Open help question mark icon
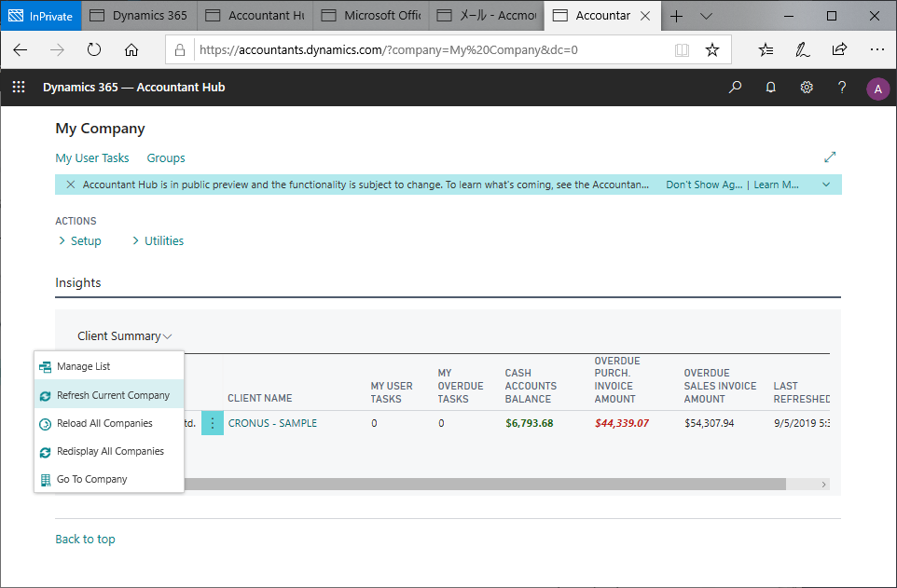 click(x=841, y=87)
